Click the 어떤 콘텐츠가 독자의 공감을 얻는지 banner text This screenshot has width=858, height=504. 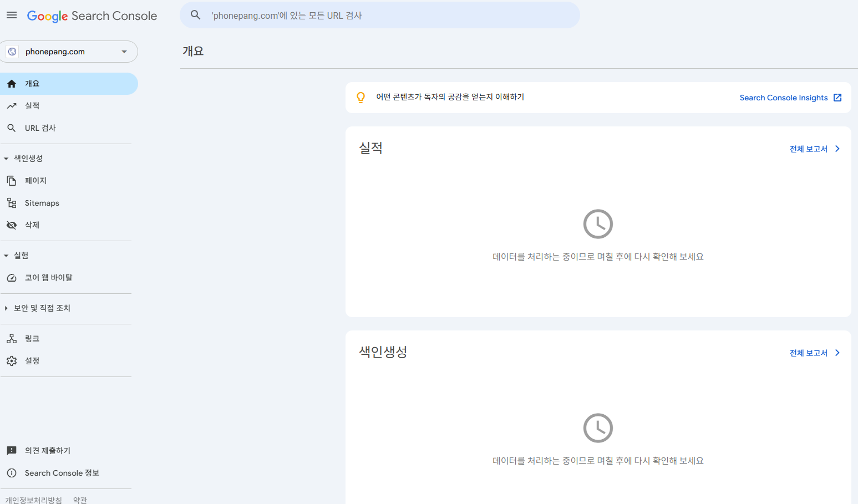450,97
